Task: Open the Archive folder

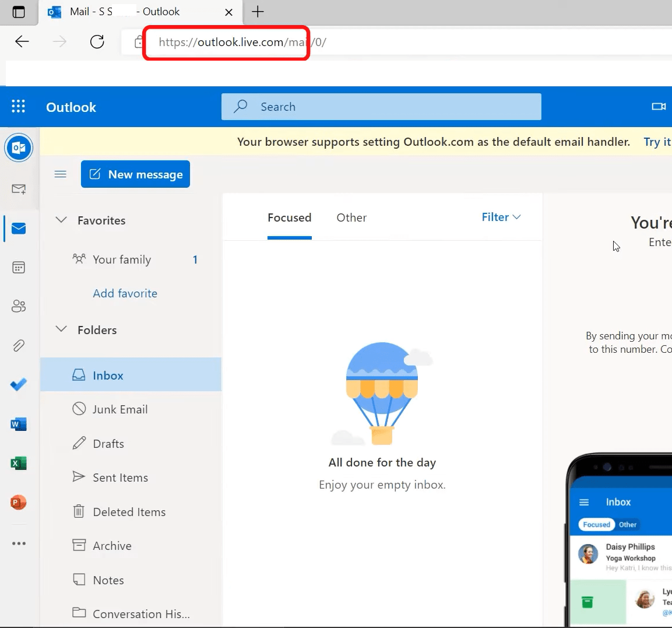Action: [x=131, y=545]
